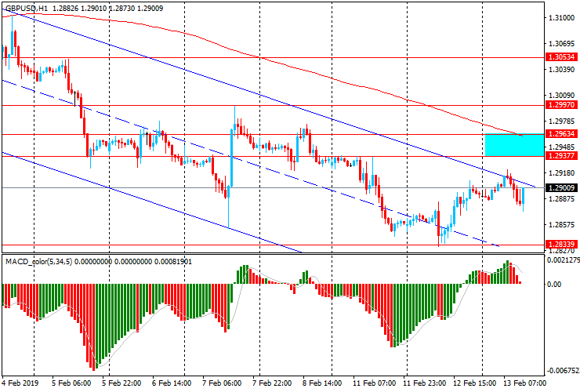
Task: Click the tall green candle on 7 Feb
Action: click(x=232, y=157)
